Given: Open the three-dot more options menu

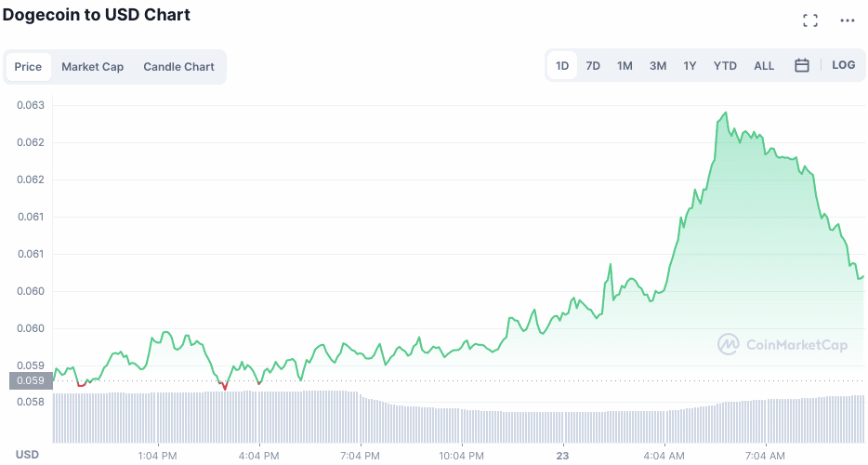Looking at the screenshot, I should pyautogui.click(x=847, y=20).
